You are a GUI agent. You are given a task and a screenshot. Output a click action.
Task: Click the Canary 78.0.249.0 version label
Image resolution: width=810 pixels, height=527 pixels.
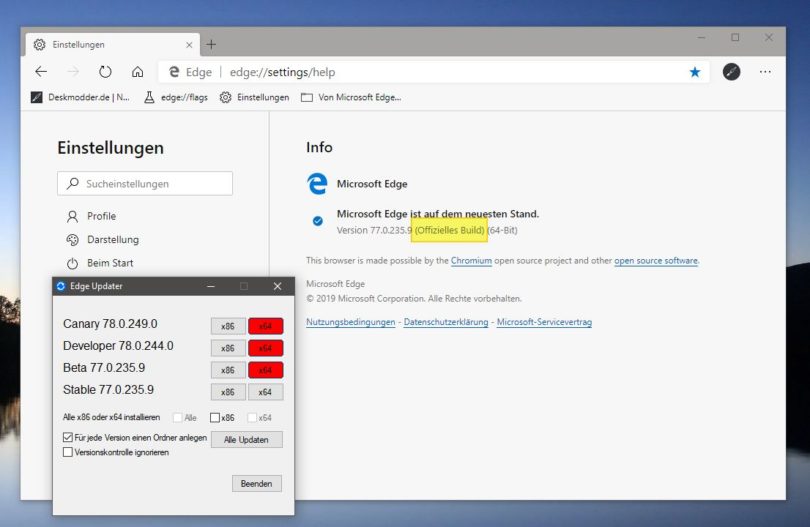pos(110,324)
